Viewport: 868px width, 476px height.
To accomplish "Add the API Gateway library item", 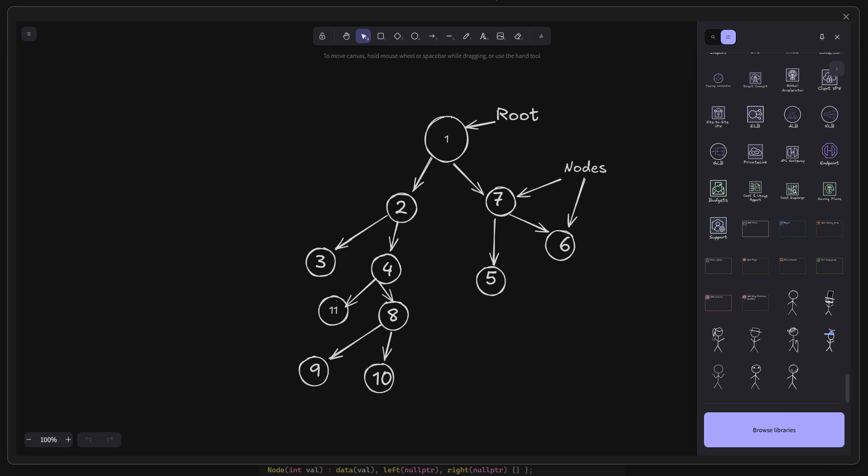I will coord(792,154).
